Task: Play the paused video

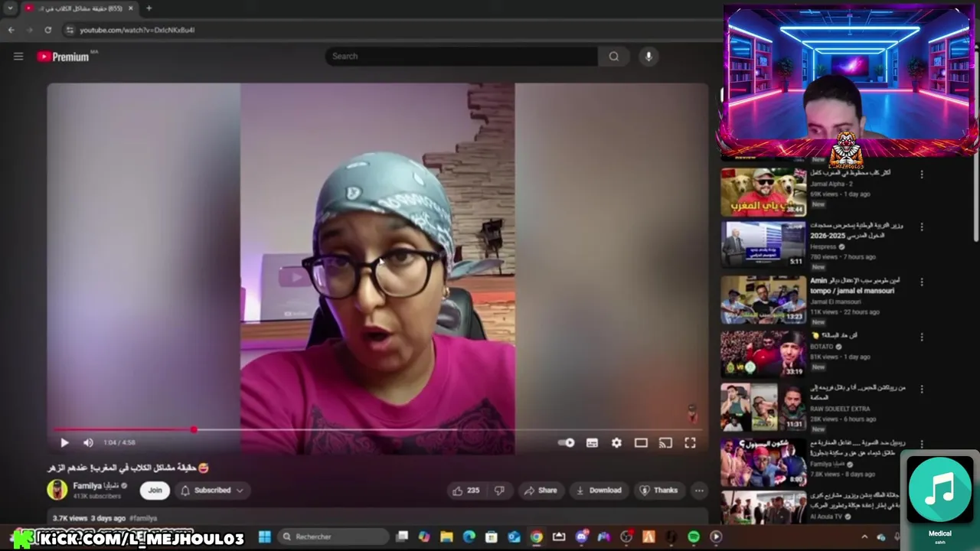Action: (64, 442)
